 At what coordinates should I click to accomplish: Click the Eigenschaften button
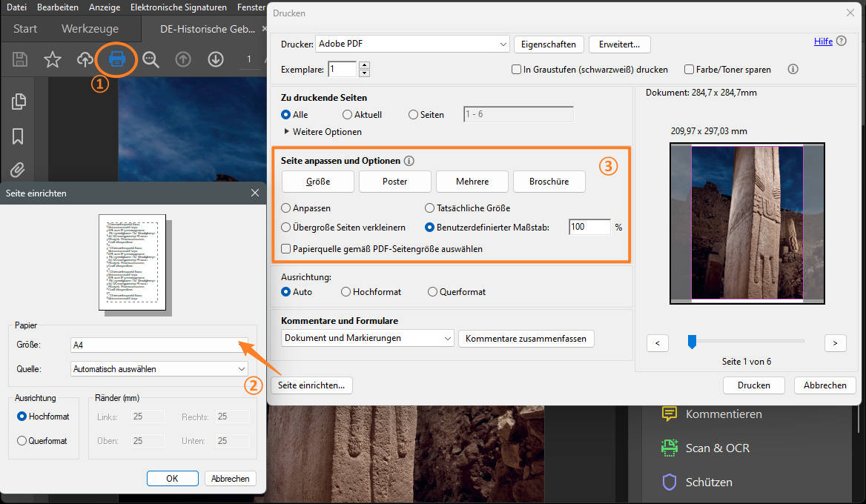(549, 44)
